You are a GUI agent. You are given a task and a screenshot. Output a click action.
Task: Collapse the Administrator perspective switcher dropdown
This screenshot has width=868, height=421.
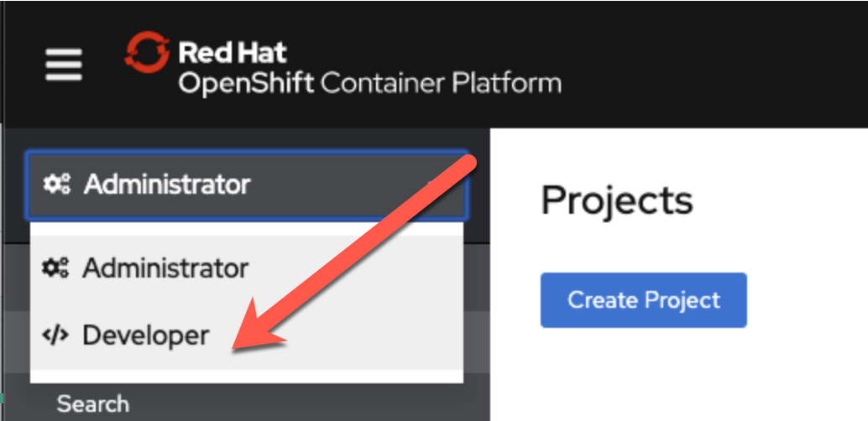pyautogui.click(x=245, y=185)
